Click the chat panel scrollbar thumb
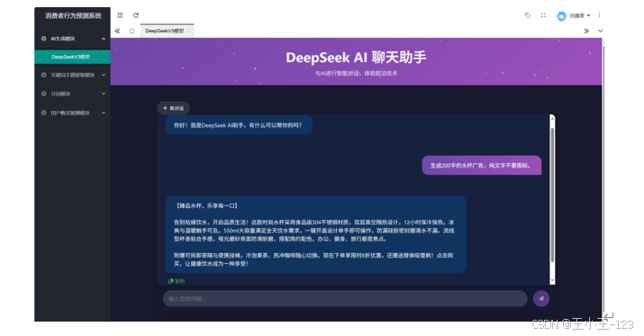The image size is (644, 336). [x=552, y=195]
